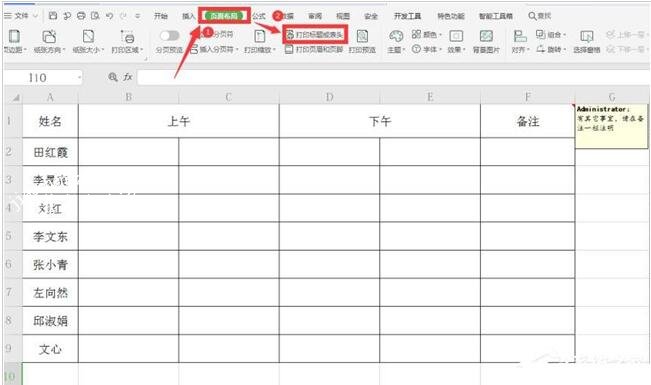Click inside the formula bar

(394, 78)
